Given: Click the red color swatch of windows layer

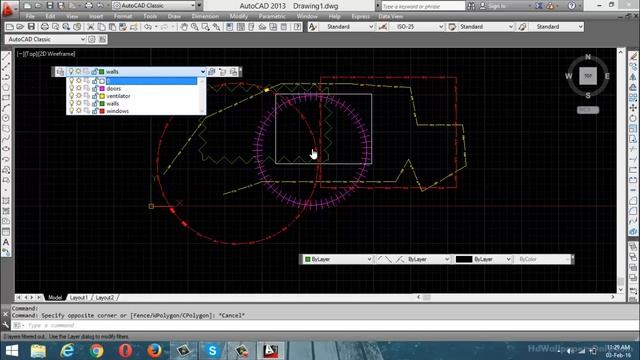Looking at the screenshot, I should (x=102, y=111).
